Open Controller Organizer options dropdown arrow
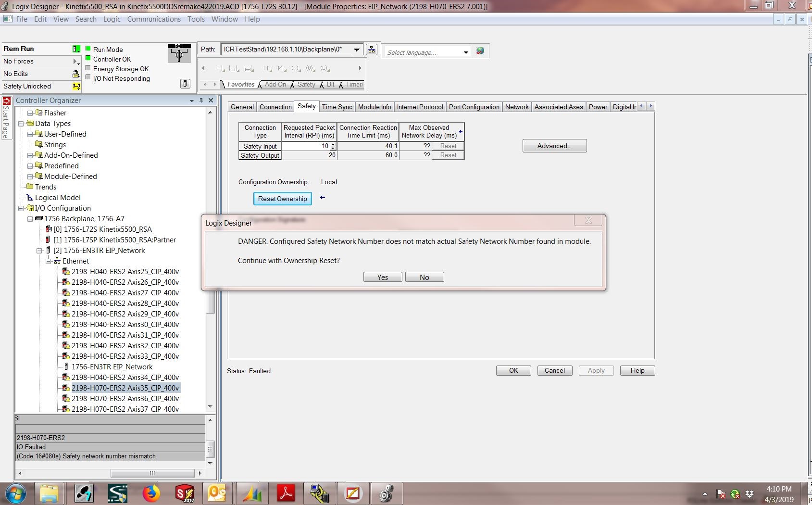 pos(192,101)
